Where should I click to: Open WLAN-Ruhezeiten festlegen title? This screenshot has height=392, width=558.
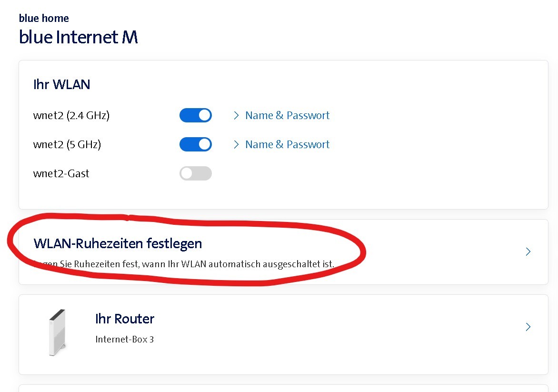point(118,243)
